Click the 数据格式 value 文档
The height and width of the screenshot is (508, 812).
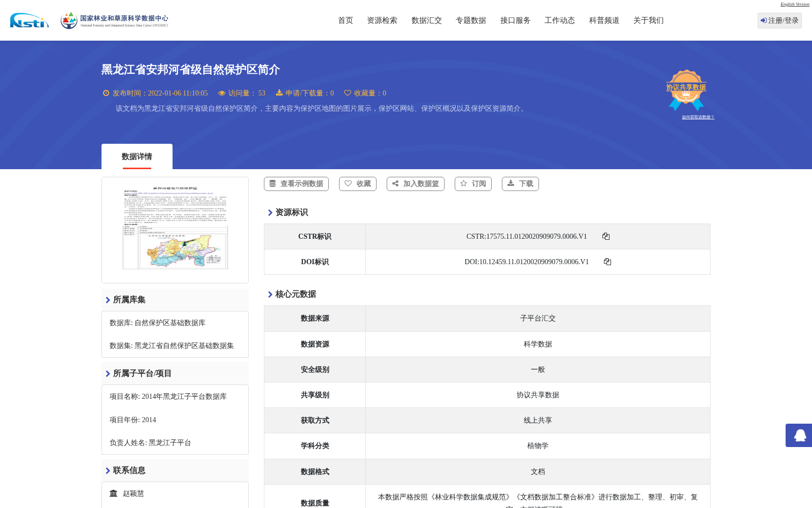pyautogui.click(x=538, y=472)
